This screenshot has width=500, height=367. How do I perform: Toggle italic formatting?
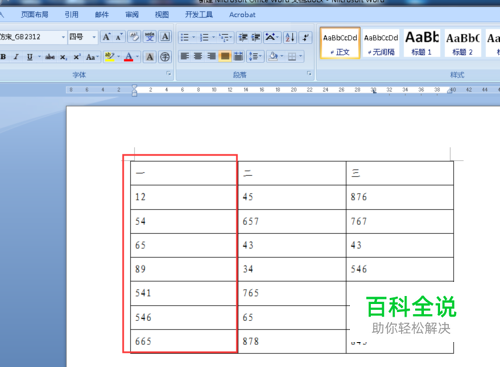[16, 57]
